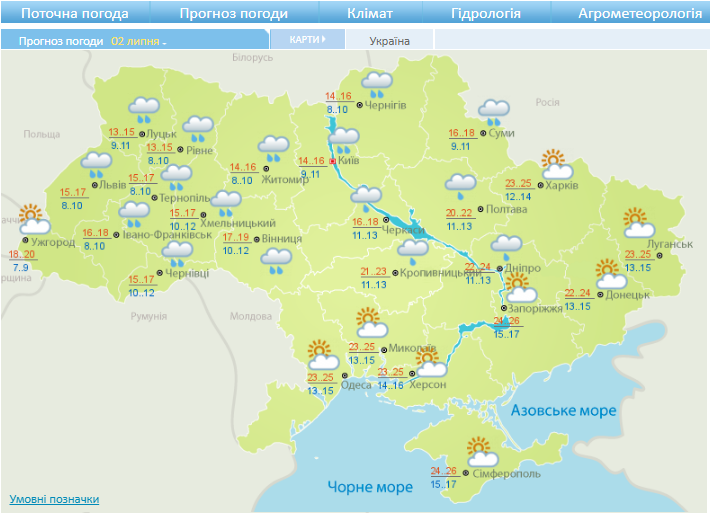Go to Агрометеорологія section
This screenshot has width=710, height=513.
(640, 14)
